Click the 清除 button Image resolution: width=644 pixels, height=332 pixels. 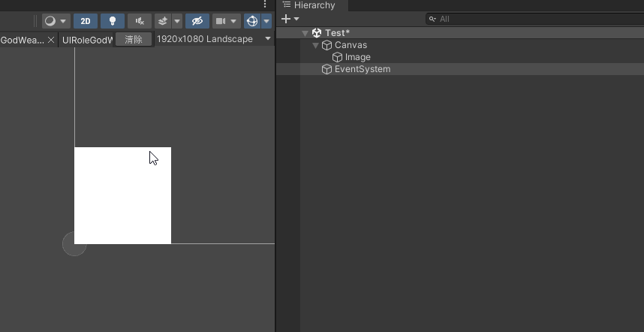point(134,40)
